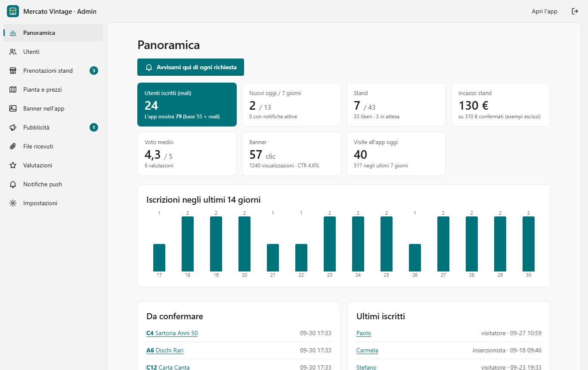Click the Da confermare heading
The image size is (588, 370).
(175, 317)
